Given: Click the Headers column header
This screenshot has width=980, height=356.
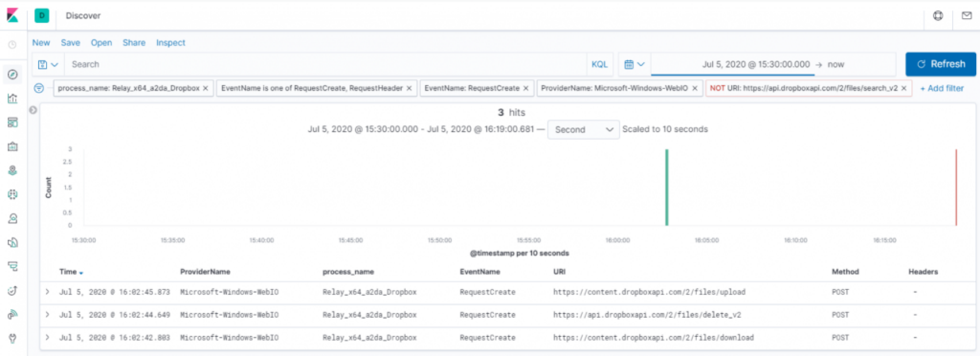Looking at the screenshot, I should pyautogui.click(x=924, y=273).
